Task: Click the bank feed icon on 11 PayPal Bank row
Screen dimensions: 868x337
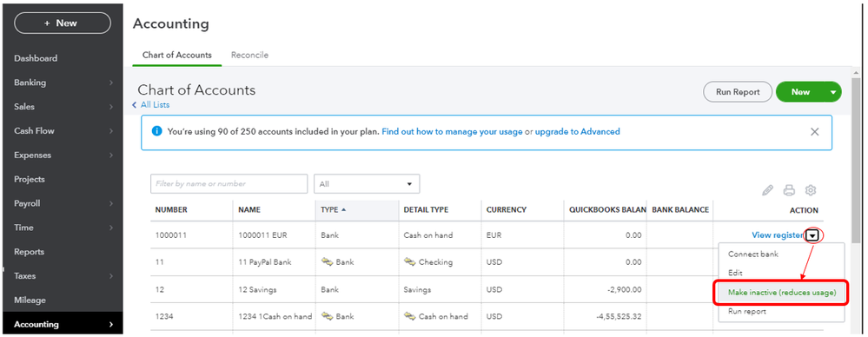Action: coord(328,261)
